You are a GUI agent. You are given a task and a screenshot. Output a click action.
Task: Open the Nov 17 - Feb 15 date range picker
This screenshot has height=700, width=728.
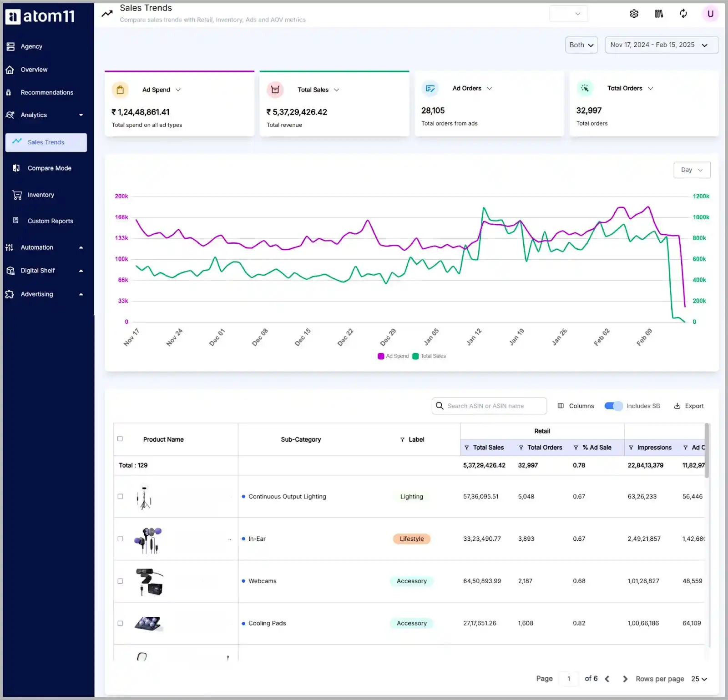tap(662, 45)
